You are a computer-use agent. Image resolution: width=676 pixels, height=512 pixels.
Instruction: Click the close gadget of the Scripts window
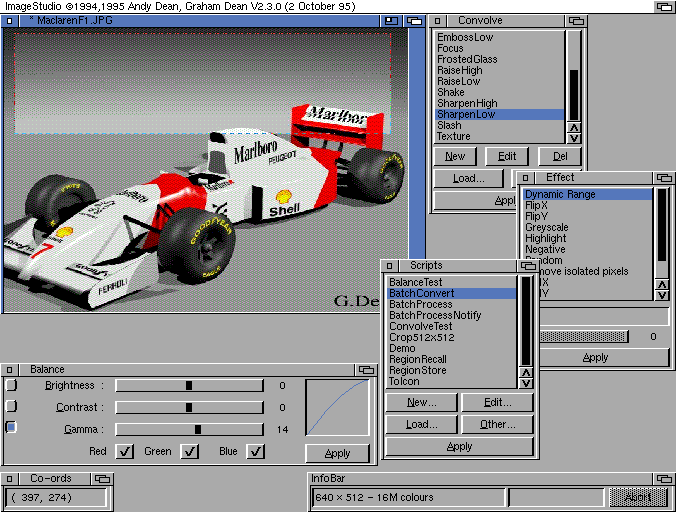click(x=389, y=265)
